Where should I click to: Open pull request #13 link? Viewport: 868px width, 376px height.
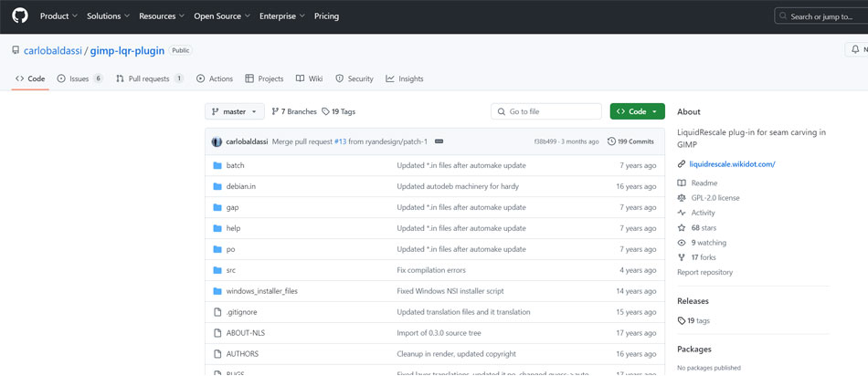340,141
